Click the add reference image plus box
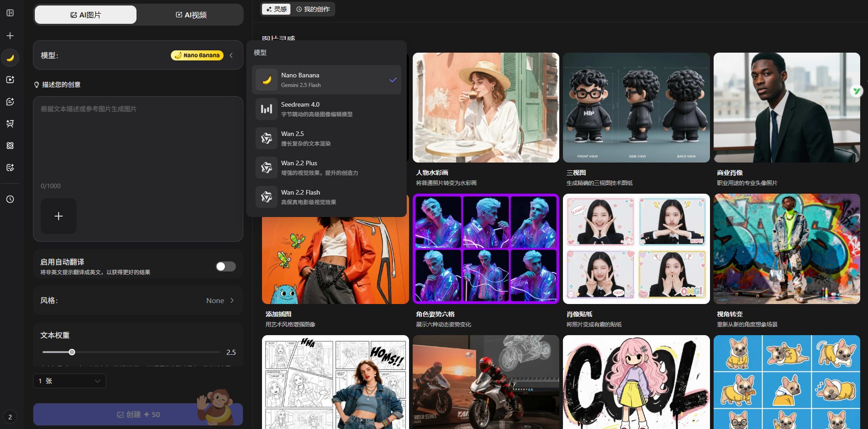The width and height of the screenshot is (868, 429). 59,216
